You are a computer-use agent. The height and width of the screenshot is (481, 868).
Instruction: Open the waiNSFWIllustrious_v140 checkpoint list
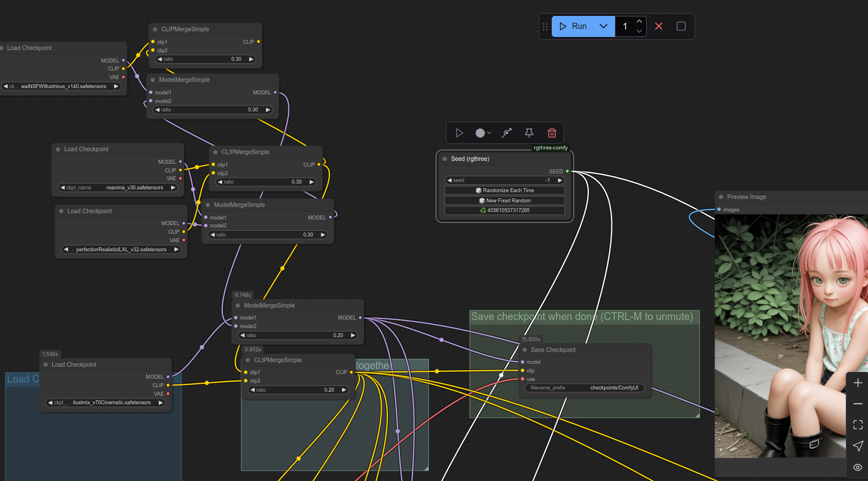coord(61,86)
